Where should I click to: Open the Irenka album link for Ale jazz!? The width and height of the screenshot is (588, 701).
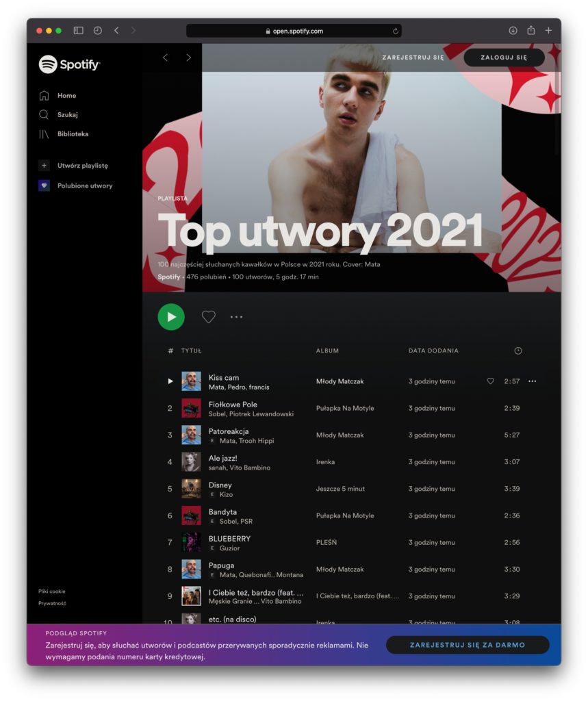pyautogui.click(x=325, y=462)
